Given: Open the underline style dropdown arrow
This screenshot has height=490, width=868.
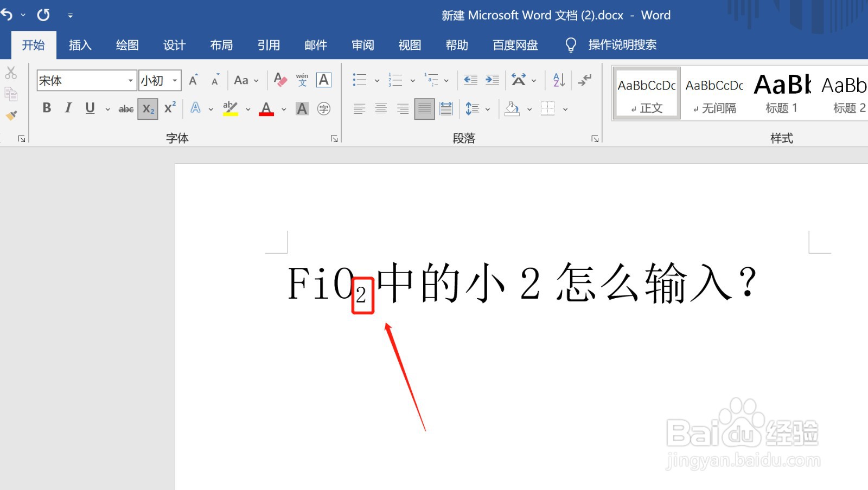Looking at the screenshot, I should (x=107, y=109).
